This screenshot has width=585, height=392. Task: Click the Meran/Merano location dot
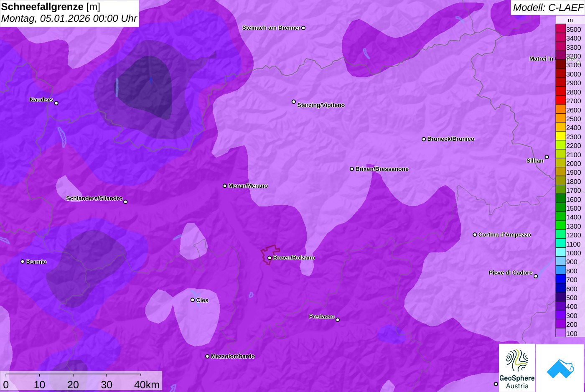point(225,186)
